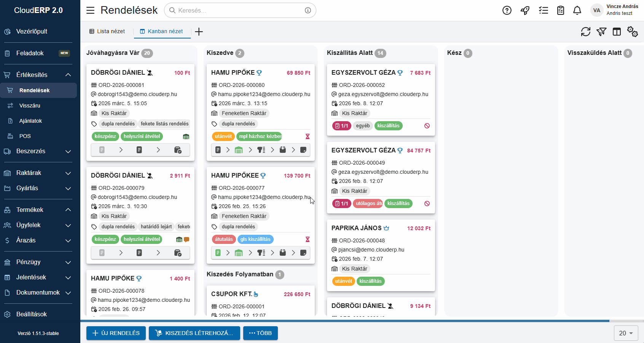Click the column layout icon
The height and width of the screenshot is (343, 644).
[617, 32]
